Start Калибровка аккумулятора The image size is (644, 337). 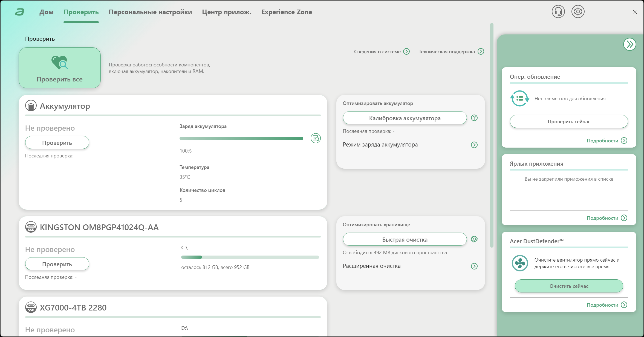405,118
